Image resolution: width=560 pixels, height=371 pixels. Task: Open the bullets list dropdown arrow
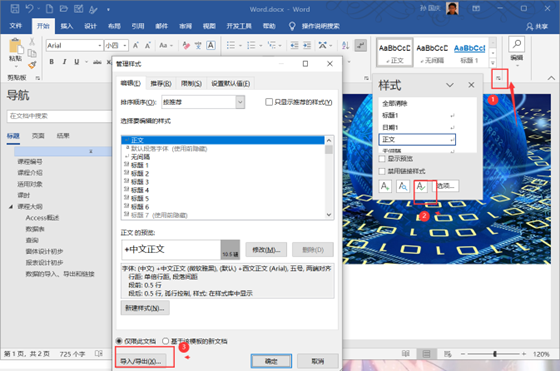point(240,45)
